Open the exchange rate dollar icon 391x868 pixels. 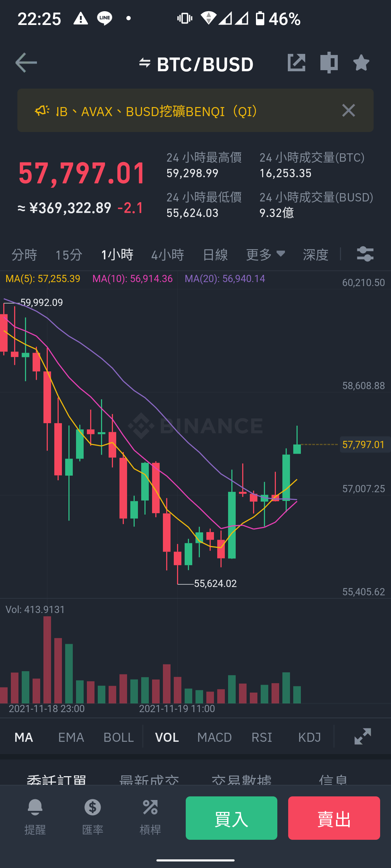point(93,817)
